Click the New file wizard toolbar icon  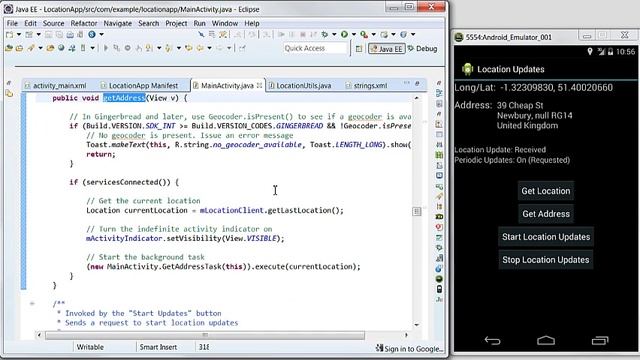(9, 35)
